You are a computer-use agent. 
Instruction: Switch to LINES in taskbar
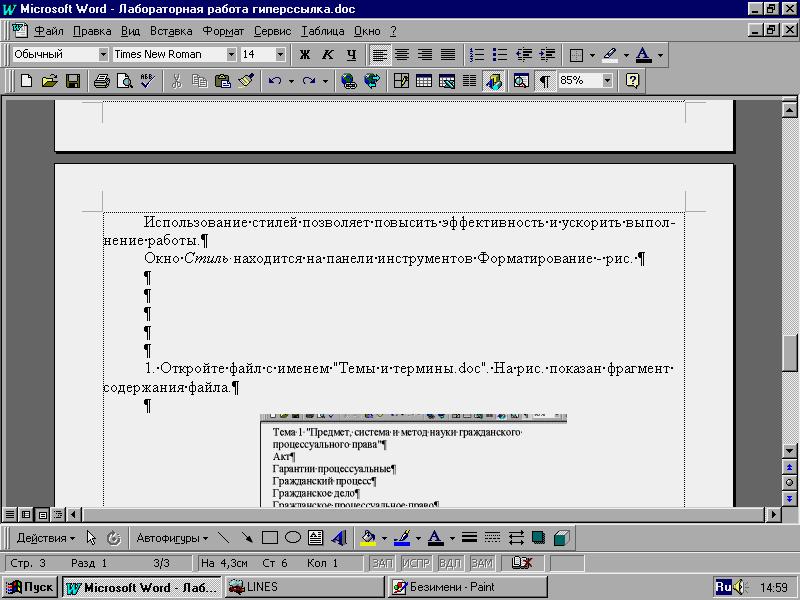tap(304, 587)
